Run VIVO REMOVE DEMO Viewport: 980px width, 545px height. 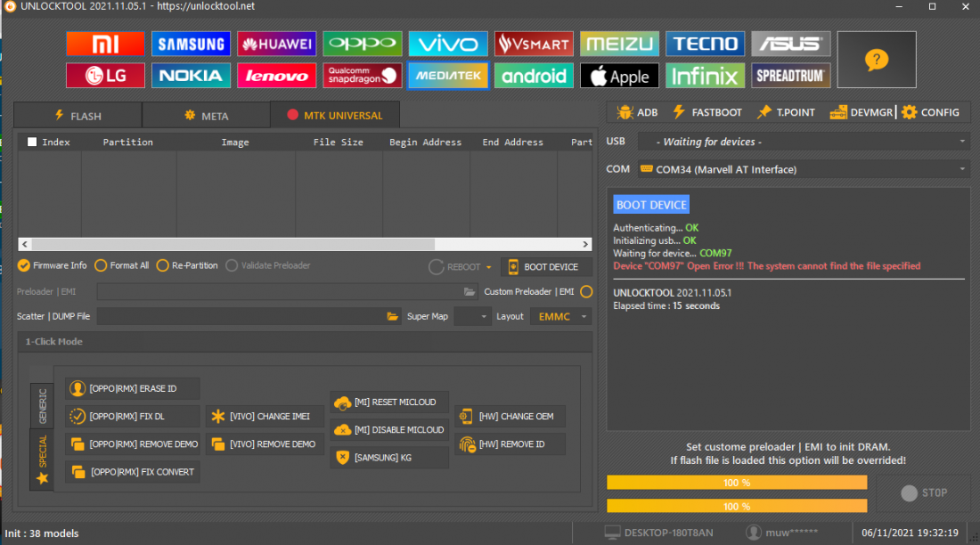265,444
